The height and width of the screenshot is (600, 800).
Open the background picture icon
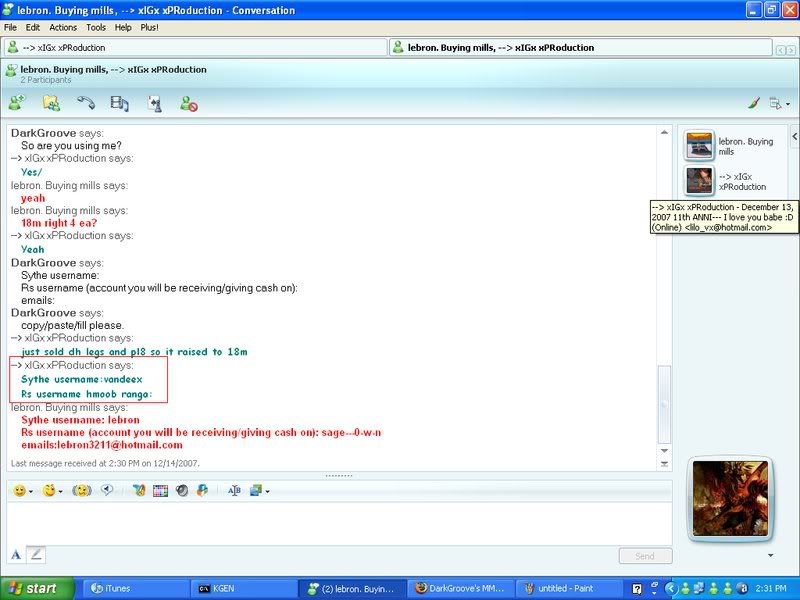pos(256,491)
